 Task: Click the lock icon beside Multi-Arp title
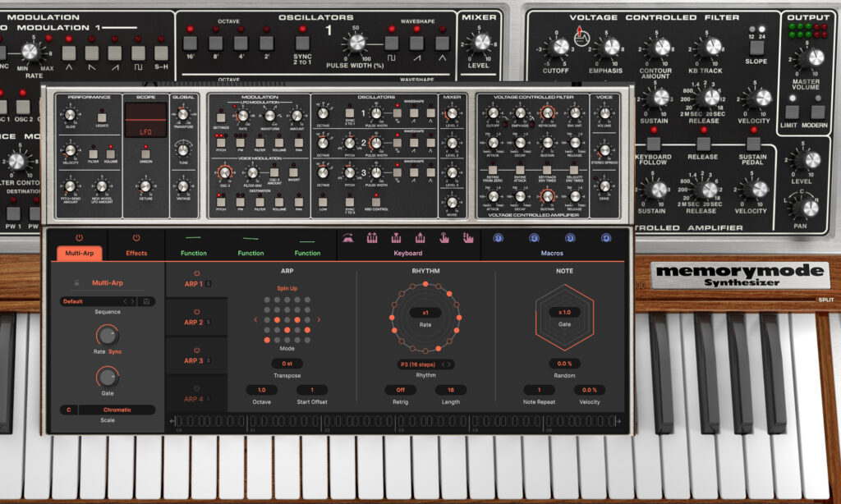76,282
